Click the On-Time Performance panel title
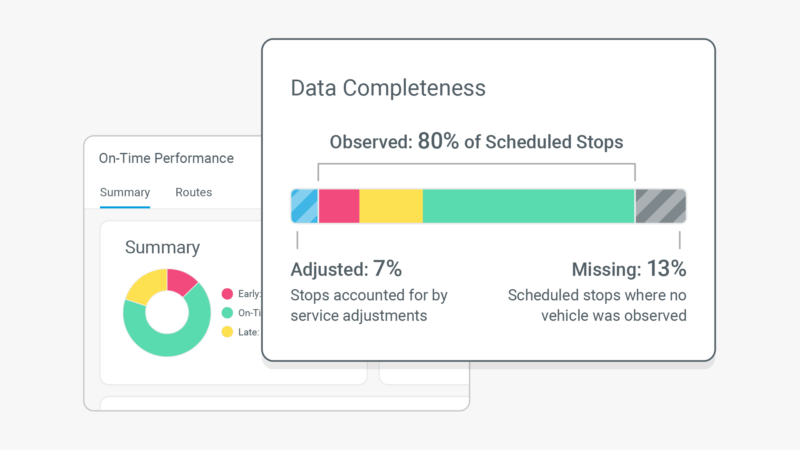This screenshot has width=800, height=450. coord(166,158)
